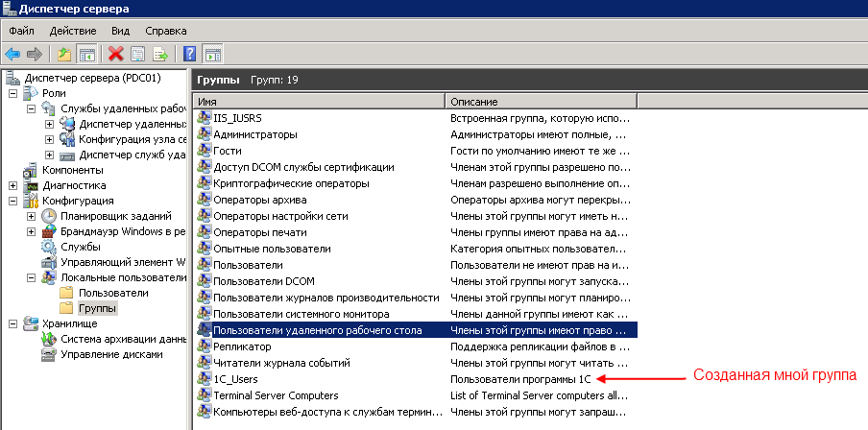Select the Группы folder in tree
This screenshot has width=868, height=430.
click(x=97, y=308)
